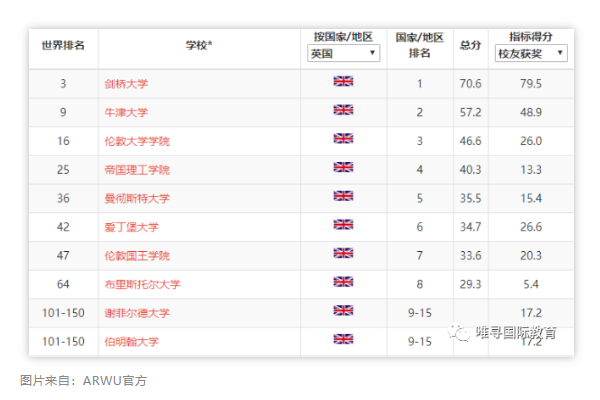Click the 世界排名 column header
The height and width of the screenshot is (400, 600).
(63, 46)
